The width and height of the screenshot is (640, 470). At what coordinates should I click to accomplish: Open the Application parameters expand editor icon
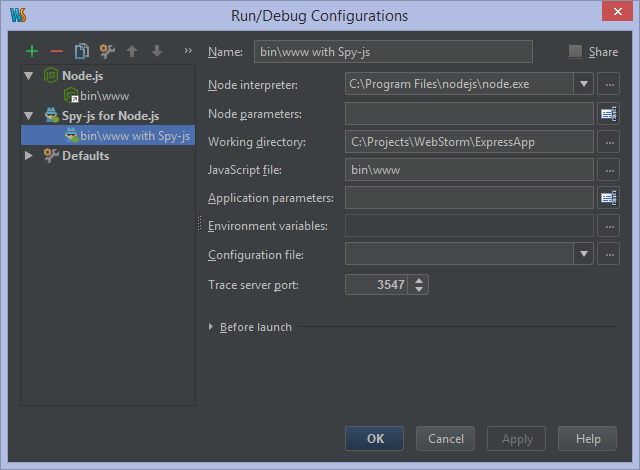coord(609,198)
